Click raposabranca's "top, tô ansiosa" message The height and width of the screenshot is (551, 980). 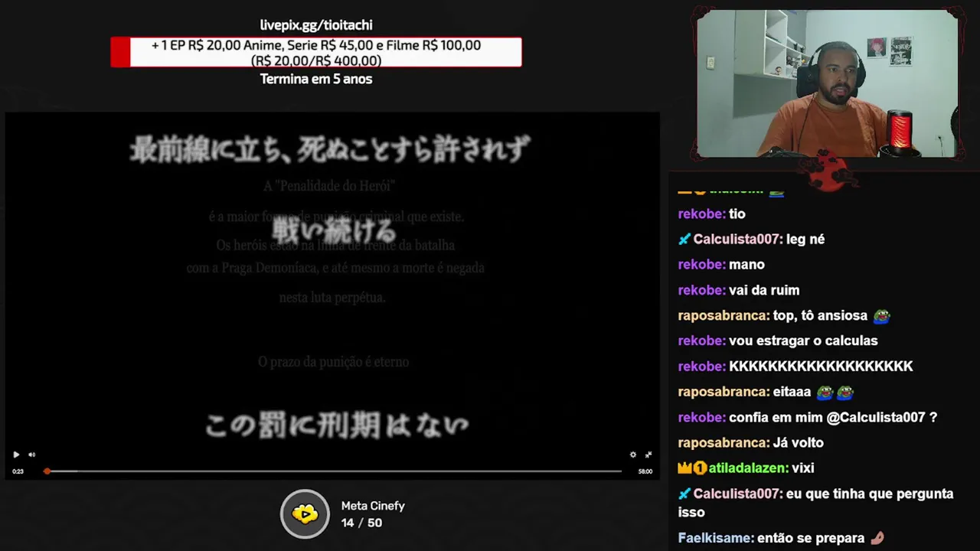pos(783,315)
